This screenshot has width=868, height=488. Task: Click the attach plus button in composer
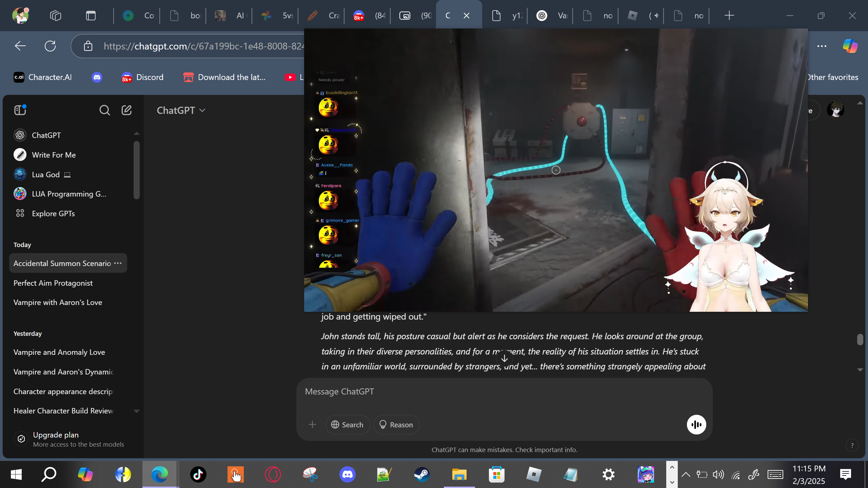[312, 425]
